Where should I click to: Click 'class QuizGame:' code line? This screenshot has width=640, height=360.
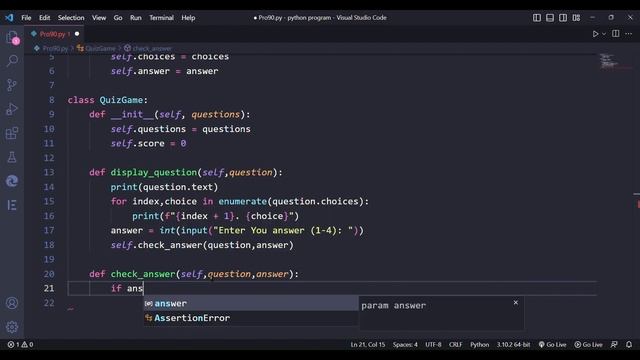pos(108,100)
